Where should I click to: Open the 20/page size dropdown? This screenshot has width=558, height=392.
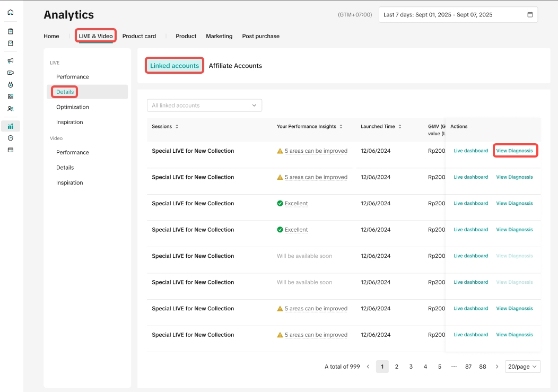coord(522,367)
